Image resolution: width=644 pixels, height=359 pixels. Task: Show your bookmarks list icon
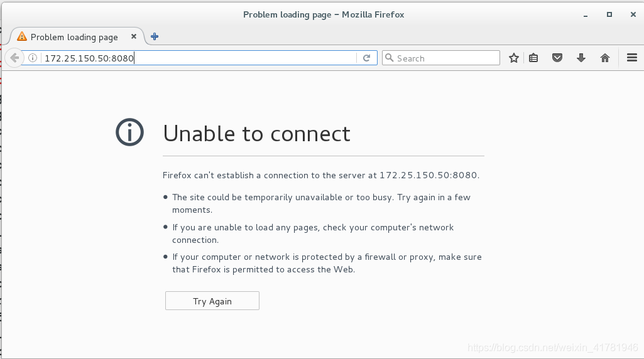(x=533, y=58)
